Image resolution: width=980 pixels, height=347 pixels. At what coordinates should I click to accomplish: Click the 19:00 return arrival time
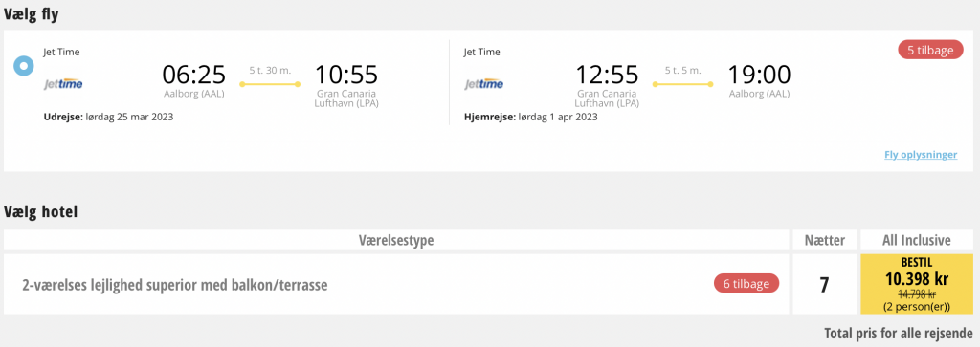(759, 75)
